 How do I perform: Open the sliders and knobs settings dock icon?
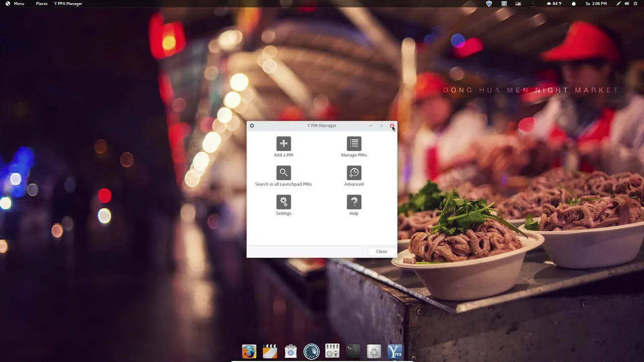[332, 351]
